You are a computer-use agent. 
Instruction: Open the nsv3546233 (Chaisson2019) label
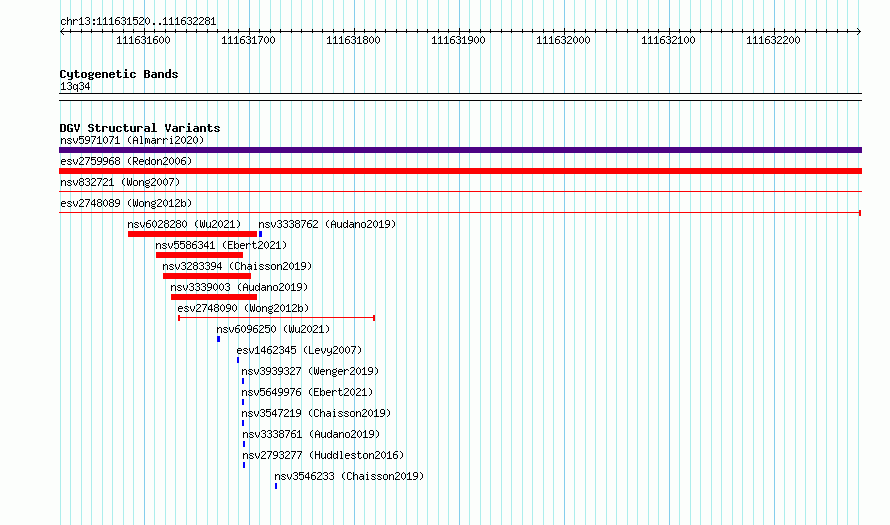(x=349, y=476)
